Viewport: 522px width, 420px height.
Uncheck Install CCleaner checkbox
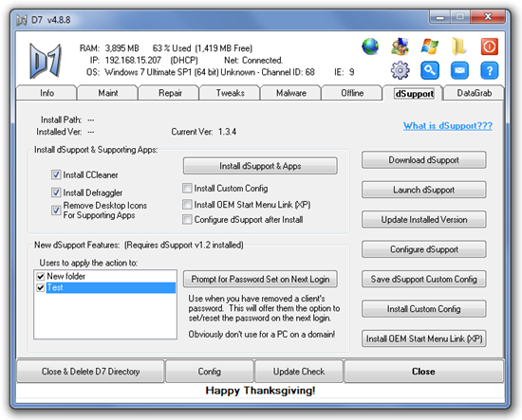[x=56, y=174]
